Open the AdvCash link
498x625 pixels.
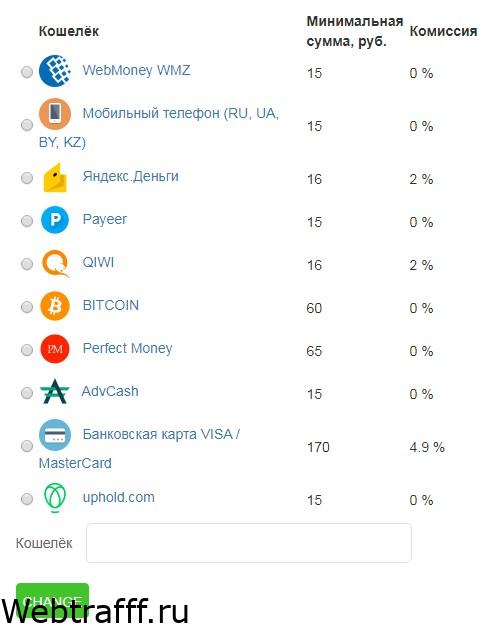110,391
